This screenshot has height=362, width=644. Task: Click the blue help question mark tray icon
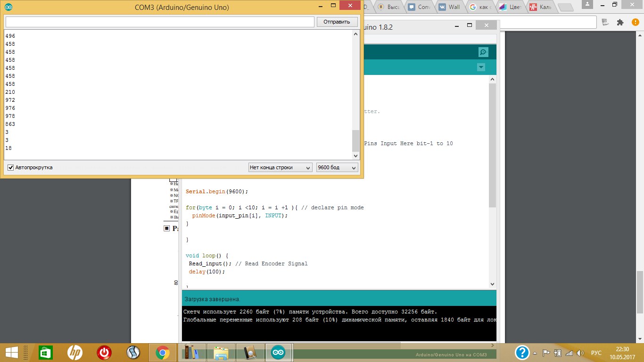click(x=522, y=352)
